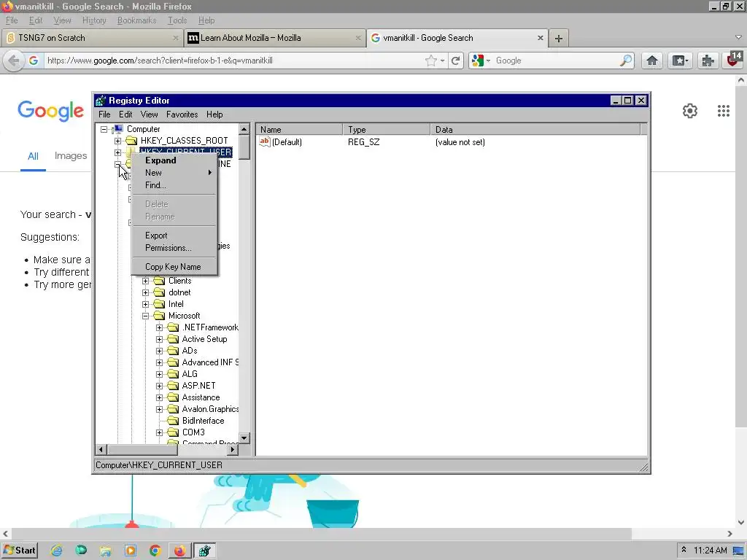The height and width of the screenshot is (560, 747).
Task: Expand the Active Setup key
Action: 160,339
